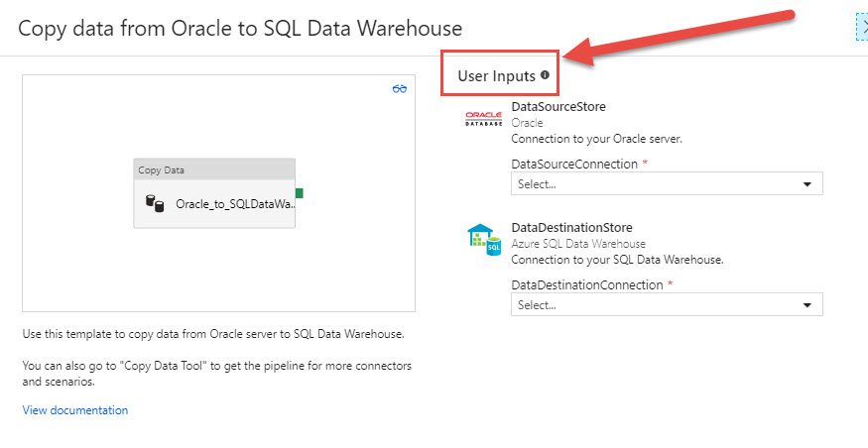Select the Copy Data activity header
The width and height of the screenshot is (868, 448).
[214, 169]
